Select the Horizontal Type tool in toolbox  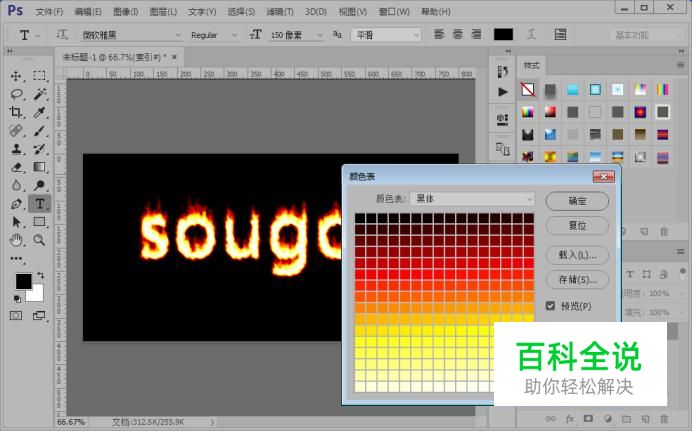[x=39, y=204]
